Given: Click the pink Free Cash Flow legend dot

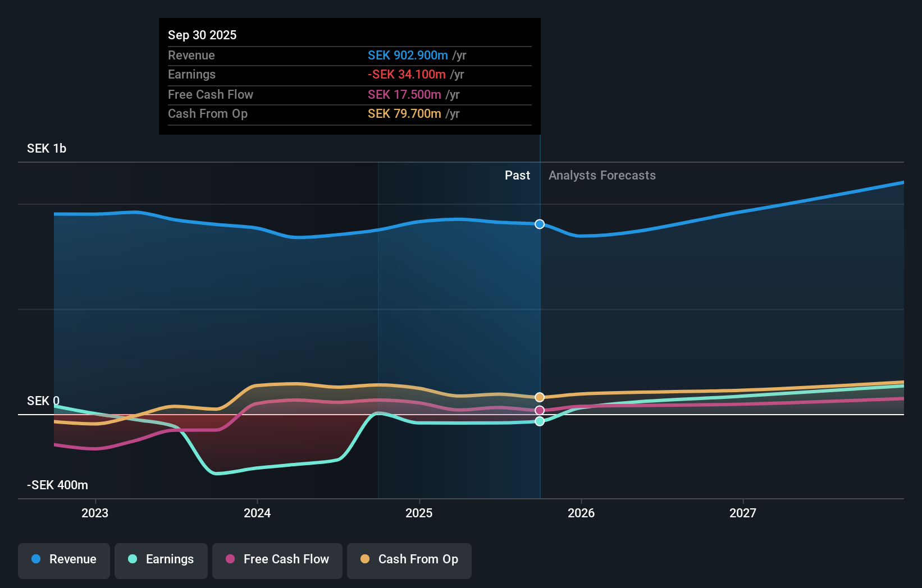Looking at the screenshot, I should (x=230, y=559).
